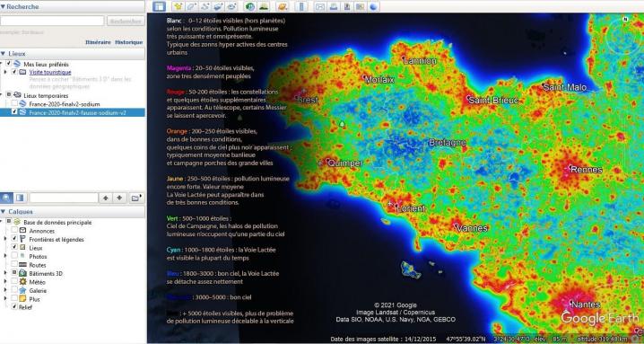Collapse the Calques panel header
644x344 pixels.
click(3, 211)
